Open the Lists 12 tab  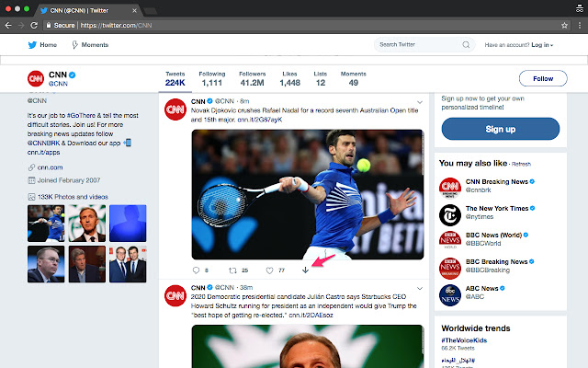tap(321, 79)
